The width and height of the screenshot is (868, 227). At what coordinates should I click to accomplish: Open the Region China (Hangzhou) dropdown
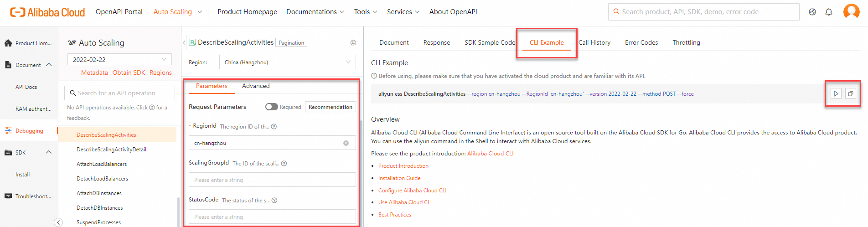287,62
